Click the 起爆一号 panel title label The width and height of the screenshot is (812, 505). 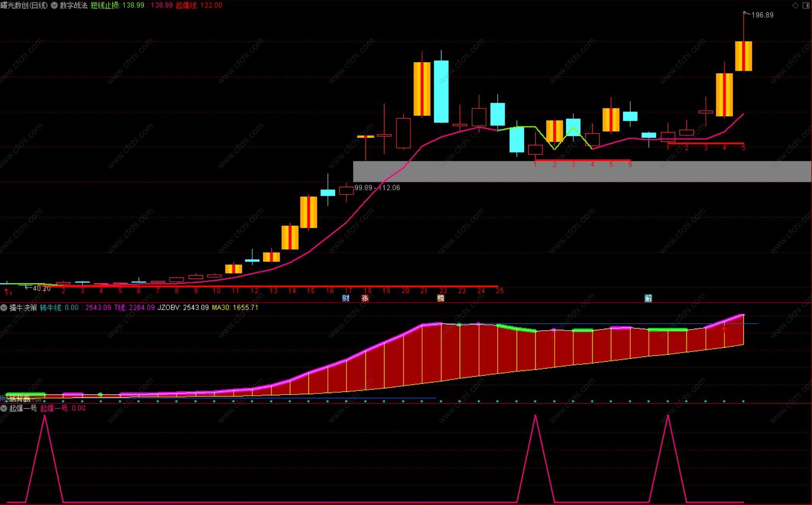click(23, 408)
